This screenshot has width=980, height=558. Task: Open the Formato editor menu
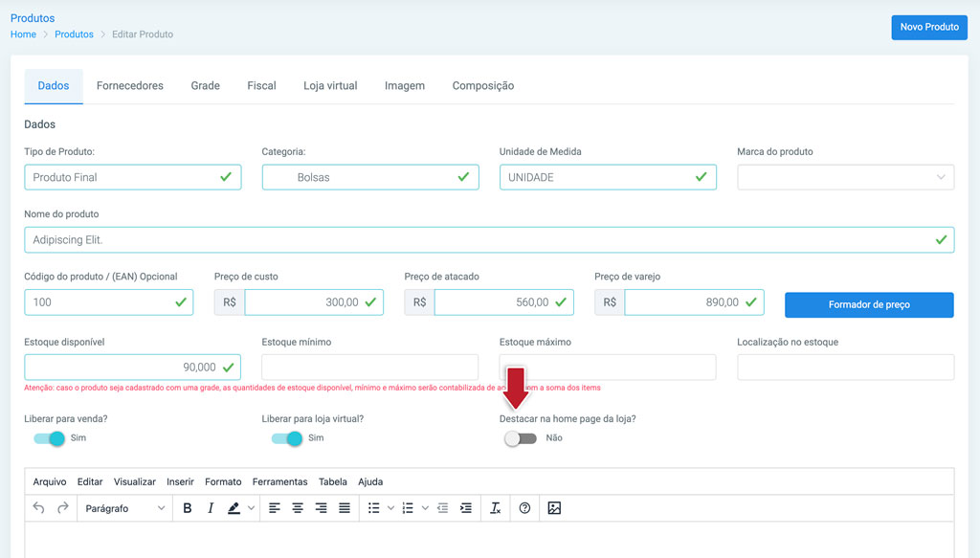[223, 481]
